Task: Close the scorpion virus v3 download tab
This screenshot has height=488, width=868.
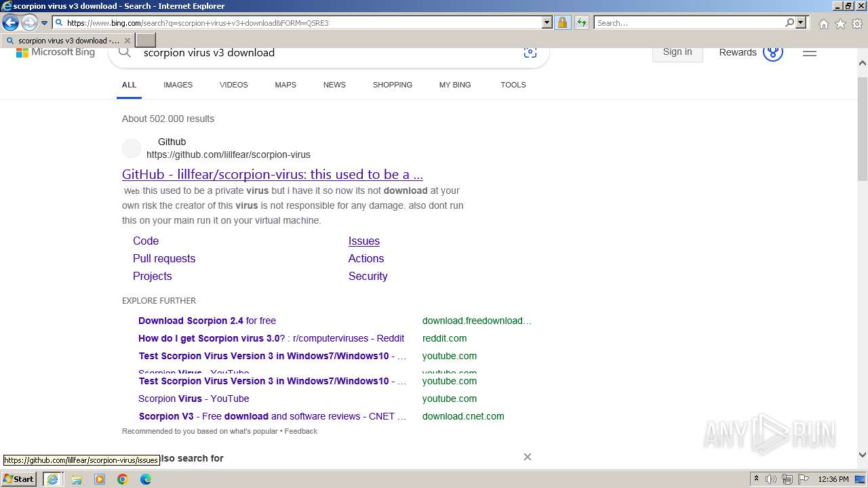Action: (x=127, y=41)
